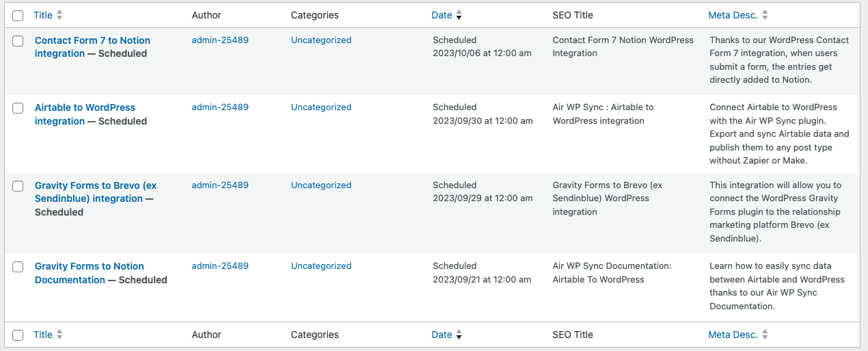Open the Airtable to WordPress integration post
Viewport: 868px width, 351px height.
[x=85, y=114]
